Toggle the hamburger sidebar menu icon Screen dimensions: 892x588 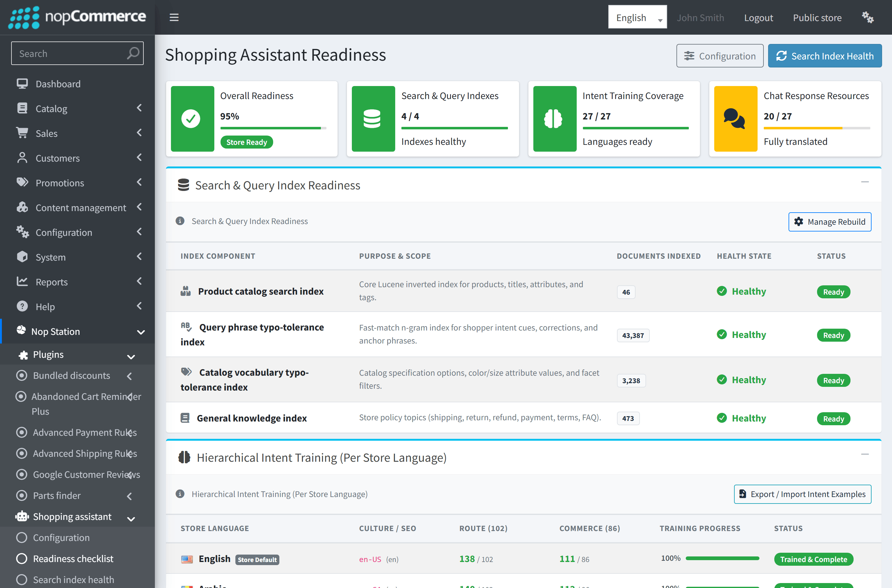(174, 17)
